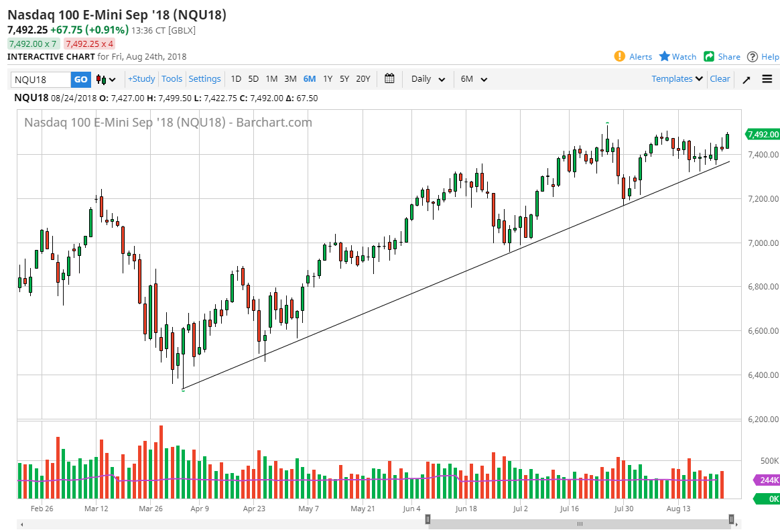The height and width of the screenshot is (532, 780).
Task: Open the Help question mark icon
Action: (x=753, y=57)
